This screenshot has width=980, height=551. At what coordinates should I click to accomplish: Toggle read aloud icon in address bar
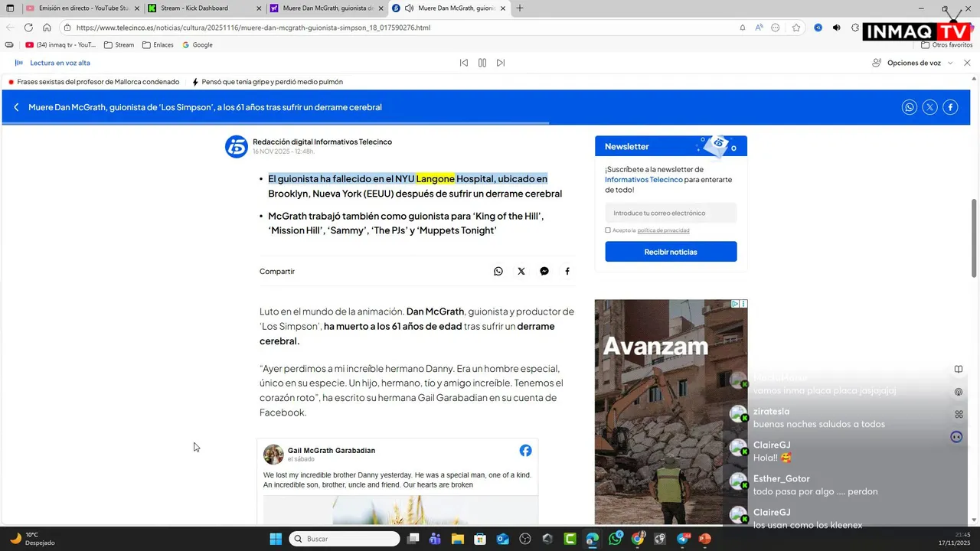(759, 28)
